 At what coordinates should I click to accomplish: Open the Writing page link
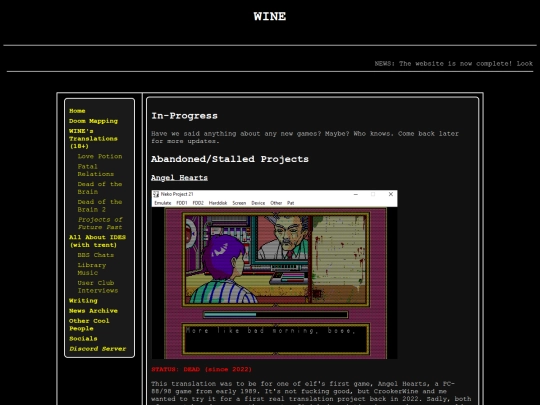[83, 301]
